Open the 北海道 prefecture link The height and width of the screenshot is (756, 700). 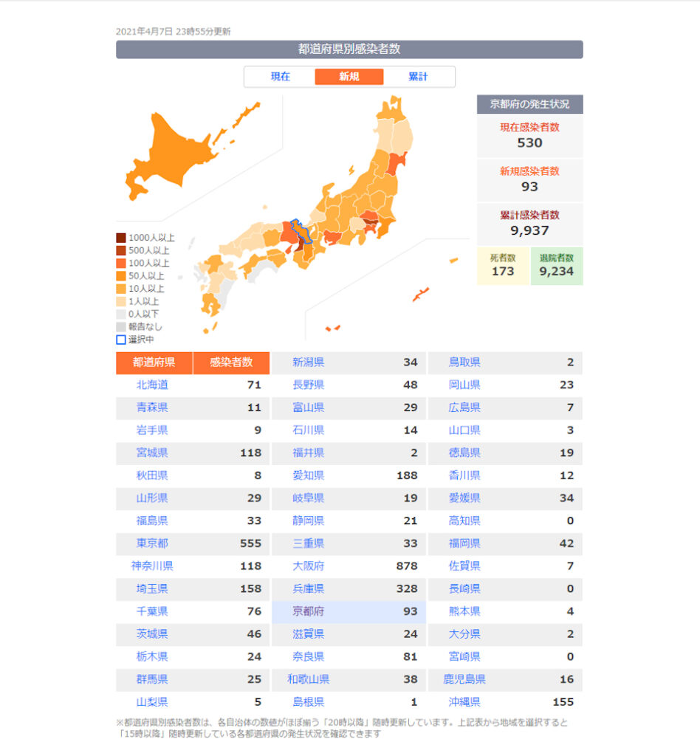click(x=152, y=385)
